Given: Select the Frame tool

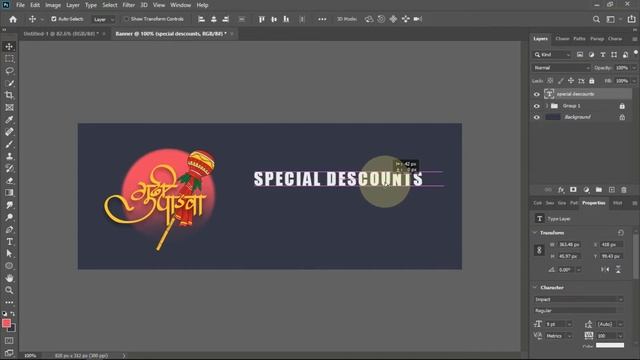Looking at the screenshot, I should click(x=9, y=107).
